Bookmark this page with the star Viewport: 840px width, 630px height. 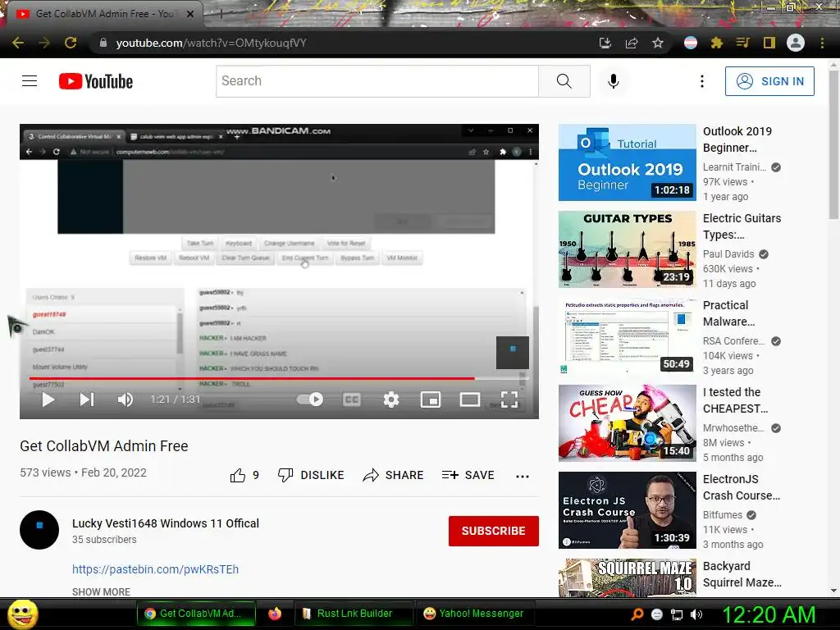(x=658, y=43)
